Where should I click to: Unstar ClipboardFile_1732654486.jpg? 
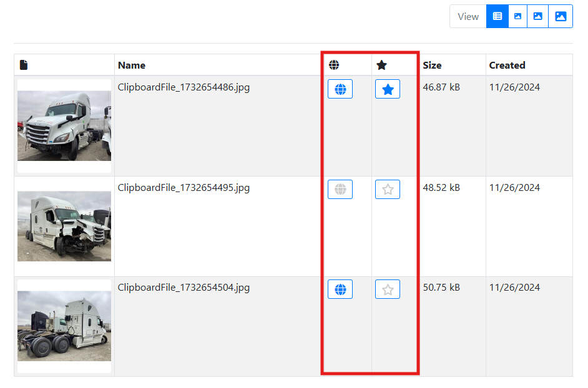388,89
